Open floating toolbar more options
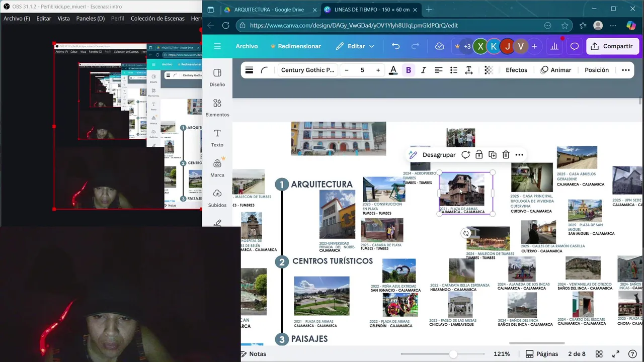Viewport: 644px width, 362px height. pyautogui.click(x=520, y=155)
